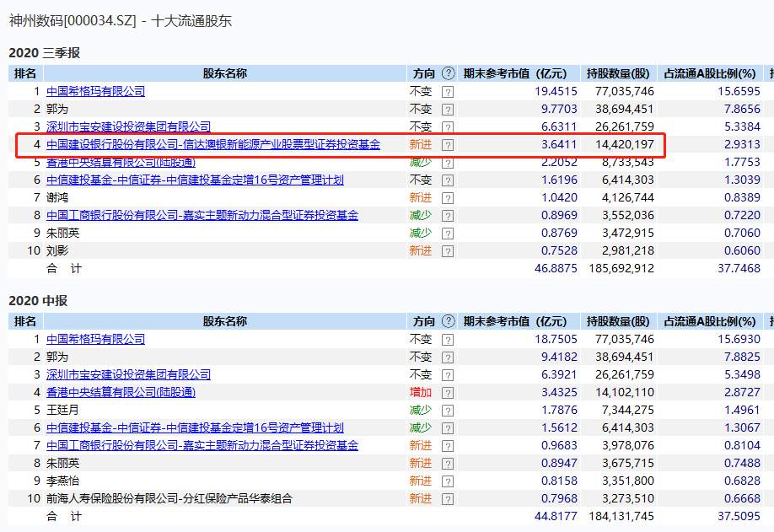Open 中国希格玛有限公司 link in 2020 三季报

pyautogui.click(x=96, y=91)
